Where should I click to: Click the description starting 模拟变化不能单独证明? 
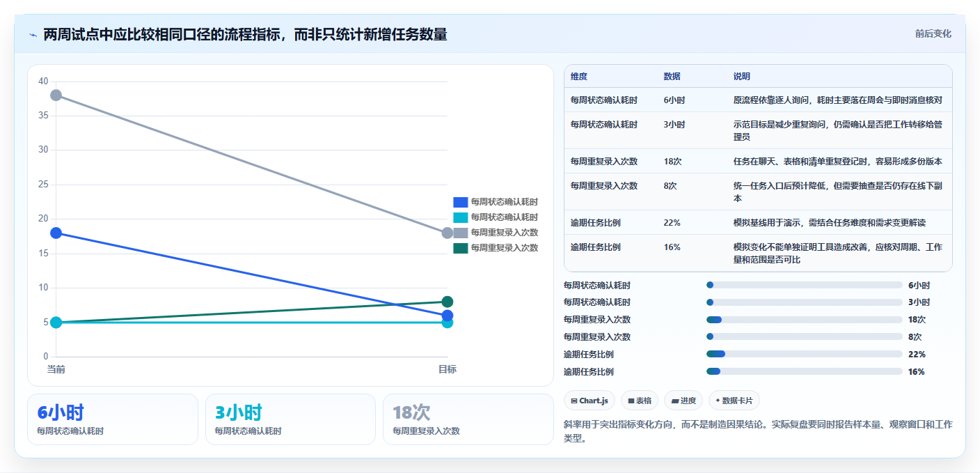tap(838, 254)
